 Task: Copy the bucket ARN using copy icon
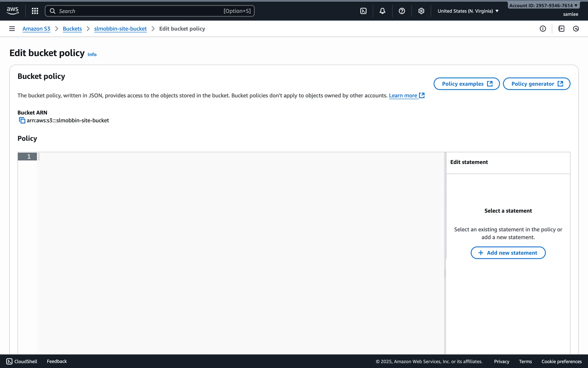click(x=22, y=121)
